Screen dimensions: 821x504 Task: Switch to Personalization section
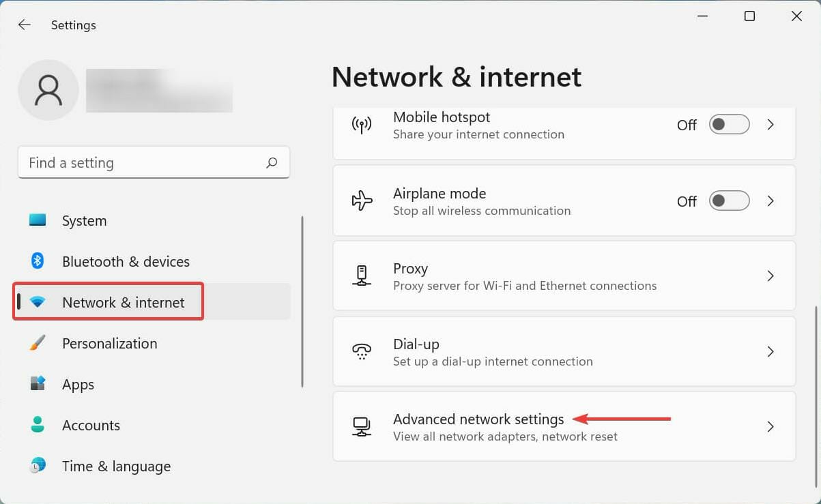click(x=109, y=343)
